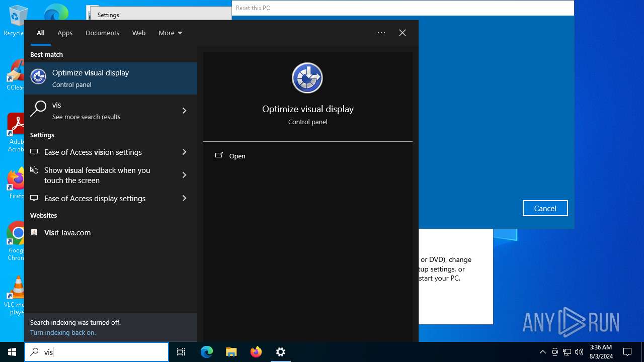Open the notification center icon
The height and width of the screenshot is (362, 644).
(x=627, y=352)
